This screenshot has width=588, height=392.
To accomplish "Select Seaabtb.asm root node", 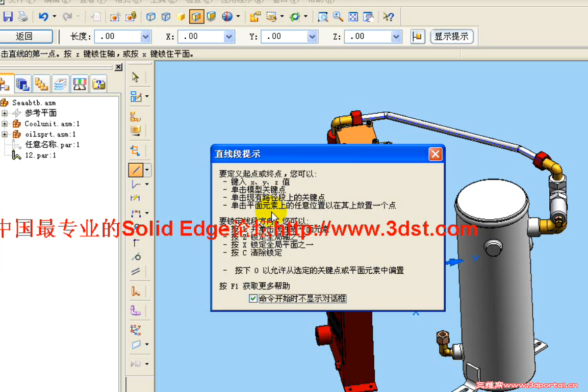I will pos(34,102).
